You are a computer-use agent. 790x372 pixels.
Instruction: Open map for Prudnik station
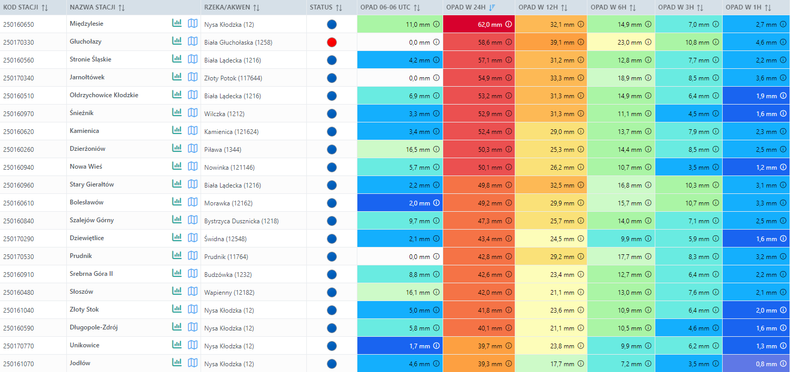coord(192,256)
